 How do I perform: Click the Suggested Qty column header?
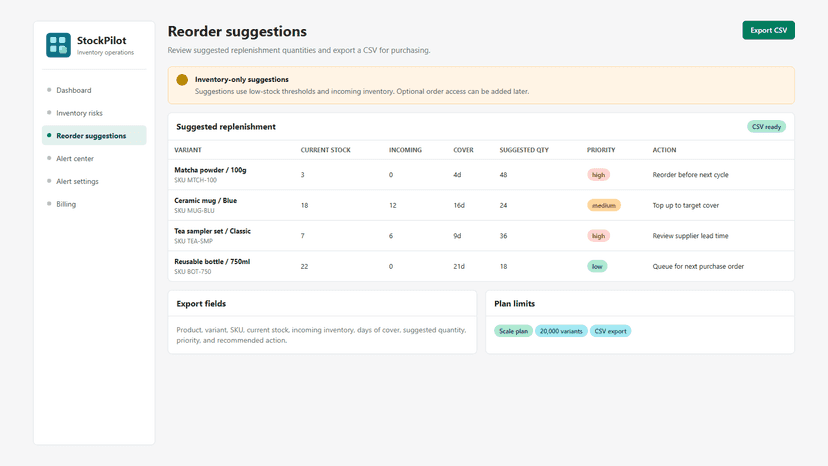click(524, 150)
